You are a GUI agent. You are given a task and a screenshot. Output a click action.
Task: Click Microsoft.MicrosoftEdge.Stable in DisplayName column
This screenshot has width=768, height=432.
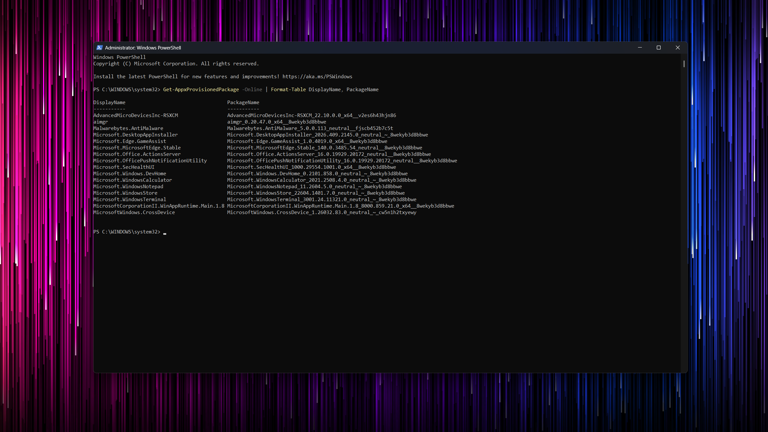pos(137,147)
